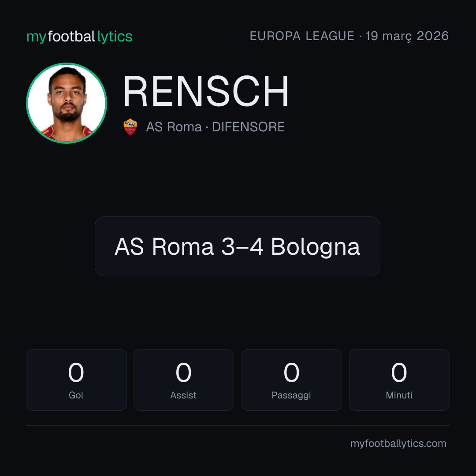Viewport: 476px width, 476px height.
Task: Click the AS Roma · DIFENSORE label
Action: 215,127
